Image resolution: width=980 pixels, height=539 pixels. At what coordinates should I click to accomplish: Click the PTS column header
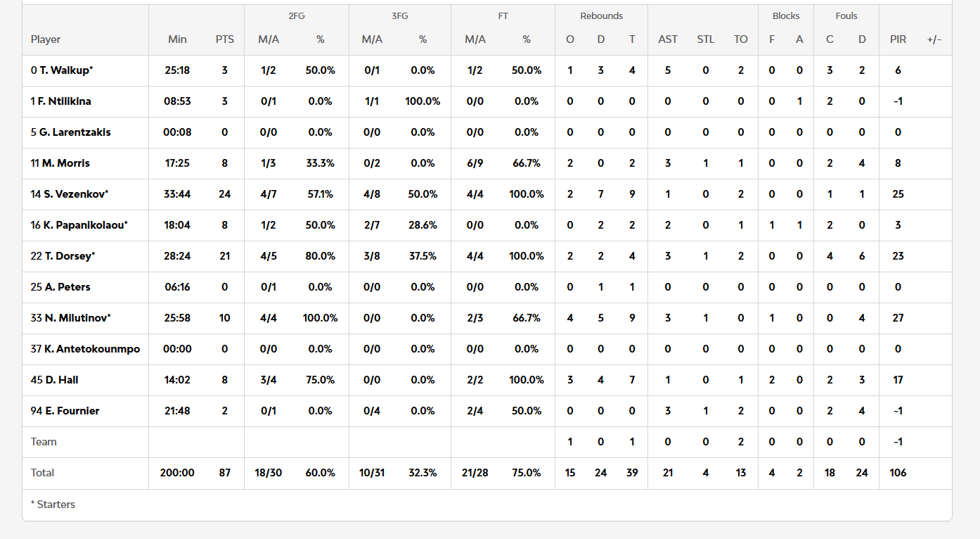click(x=225, y=39)
